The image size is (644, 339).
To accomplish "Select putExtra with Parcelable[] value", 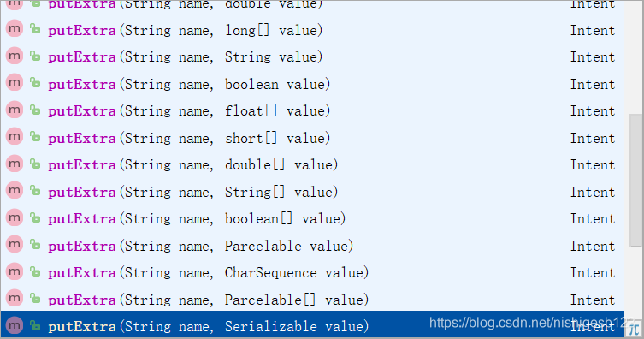I will [x=312, y=299].
